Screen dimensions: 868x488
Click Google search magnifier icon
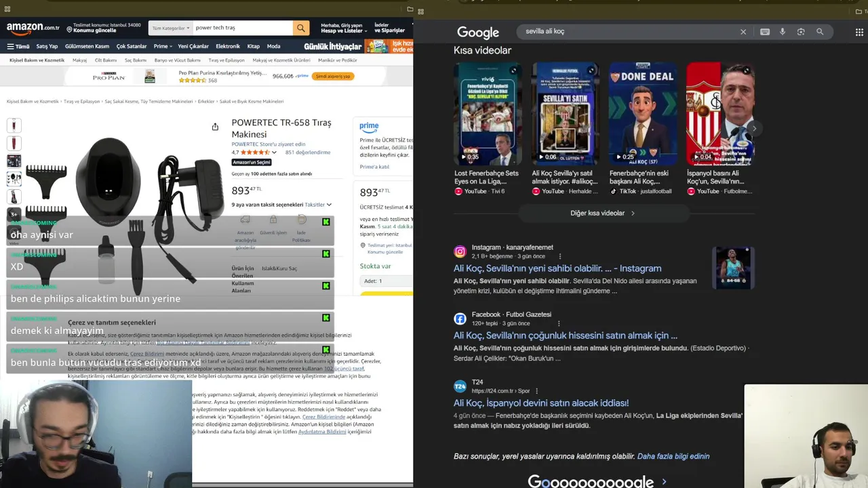point(820,32)
